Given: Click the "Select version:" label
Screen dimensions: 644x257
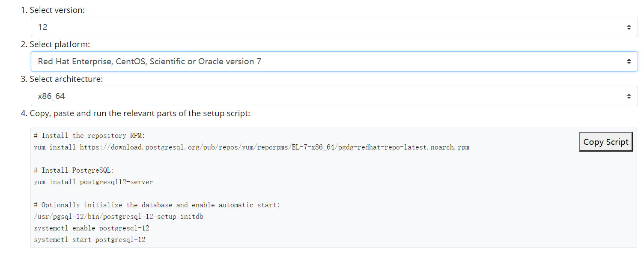Looking at the screenshot, I should pyautogui.click(x=57, y=10).
